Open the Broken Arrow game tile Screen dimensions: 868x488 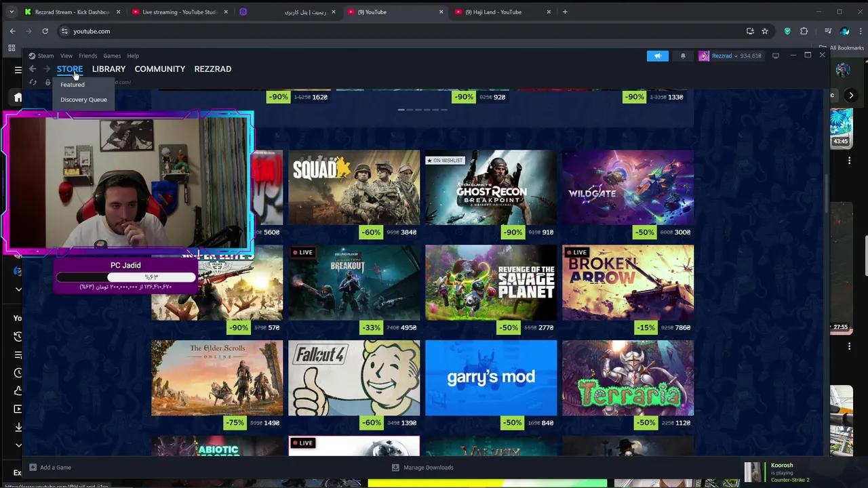628,283
